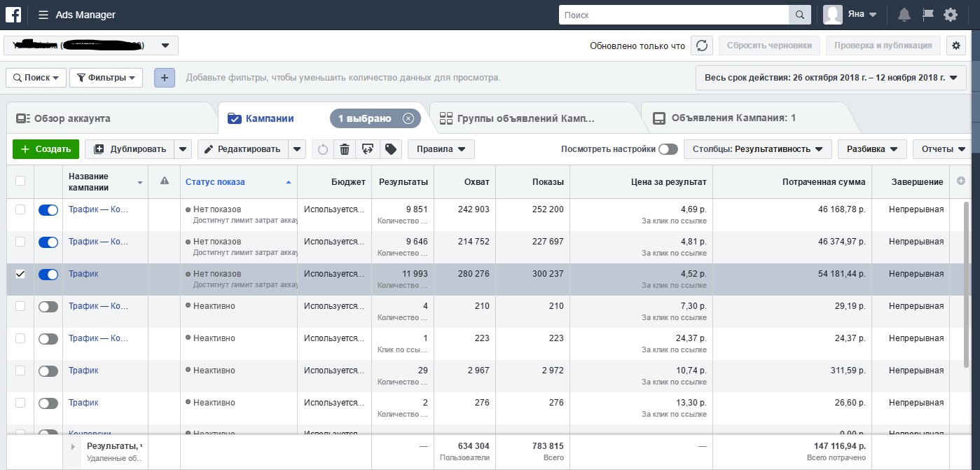Screen dimensions: 980x470
Task: Click the settings gear beside Проверка и публикация
Action: (x=956, y=46)
